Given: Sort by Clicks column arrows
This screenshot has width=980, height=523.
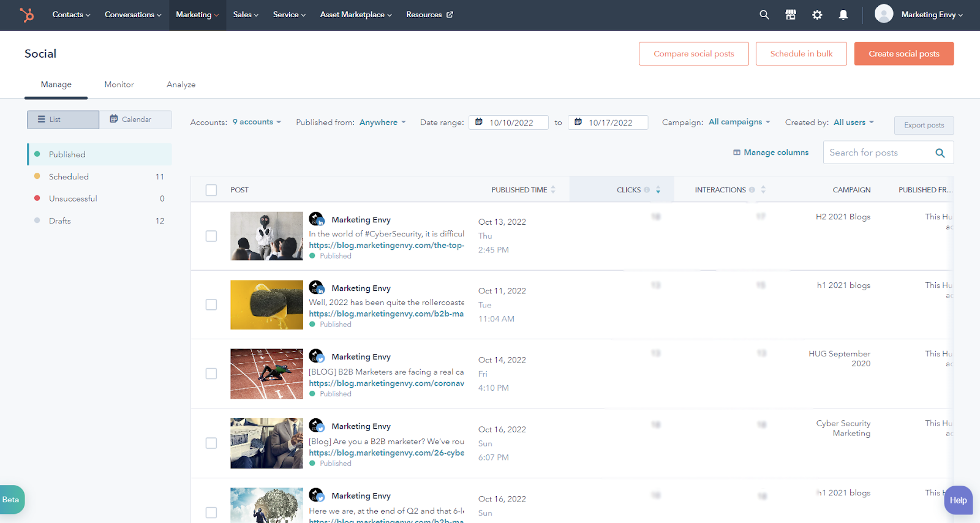Looking at the screenshot, I should tap(658, 190).
